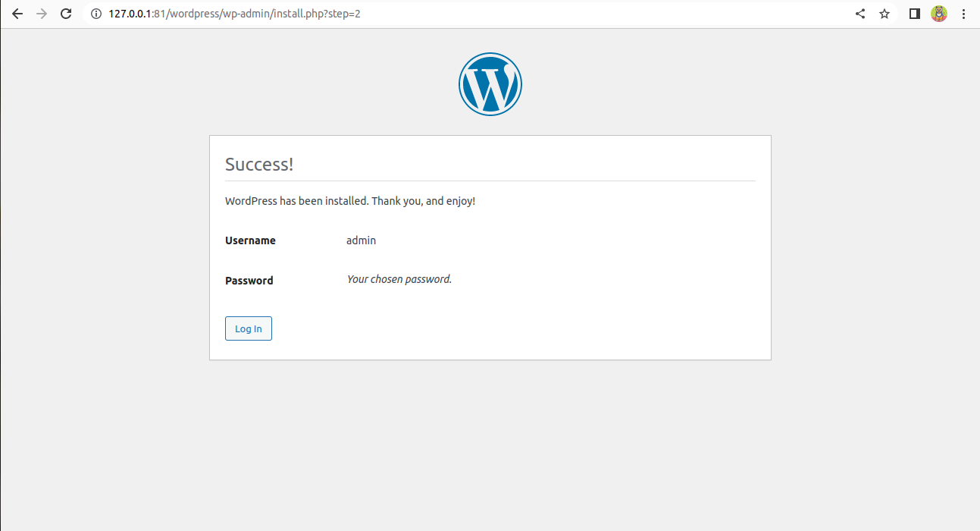This screenshot has height=531, width=980.
Task: Click the Username label
Action: click(x=250, y=240)
